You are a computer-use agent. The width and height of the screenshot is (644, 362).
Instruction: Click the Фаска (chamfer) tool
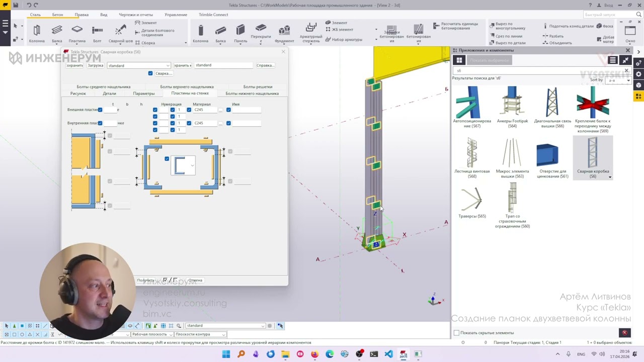pyautogui.click(x=605, y=26)
